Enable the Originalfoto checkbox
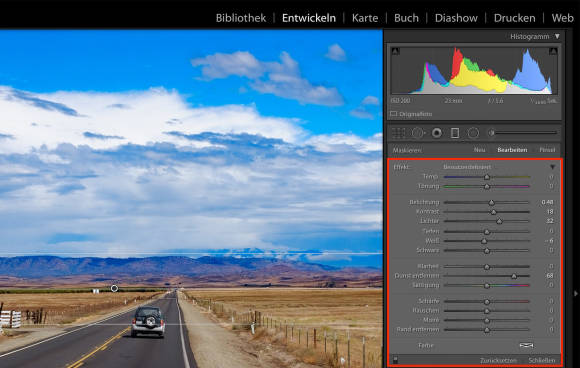580x368 pixels. coord(393,114)
